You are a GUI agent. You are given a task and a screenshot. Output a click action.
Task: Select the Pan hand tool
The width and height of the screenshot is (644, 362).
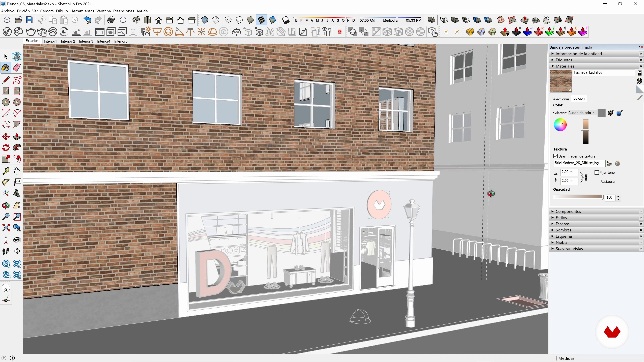pyautogui.click(x=17, y=206)
